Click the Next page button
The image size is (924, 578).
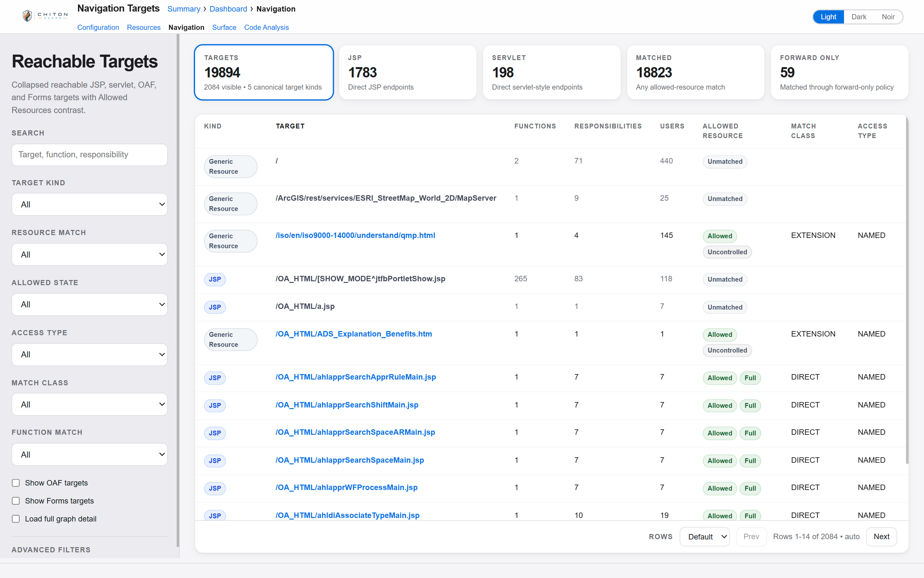pos(881,537)
